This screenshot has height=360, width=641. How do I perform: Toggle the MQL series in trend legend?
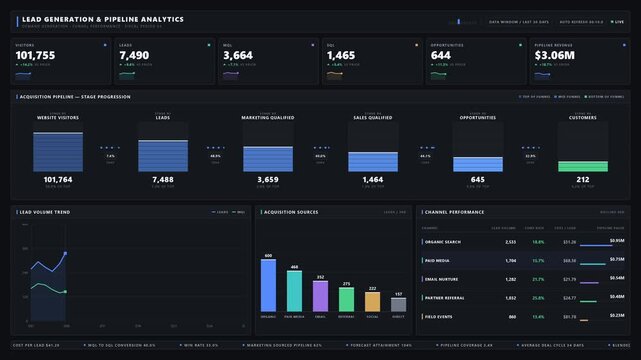coord(238,212)
